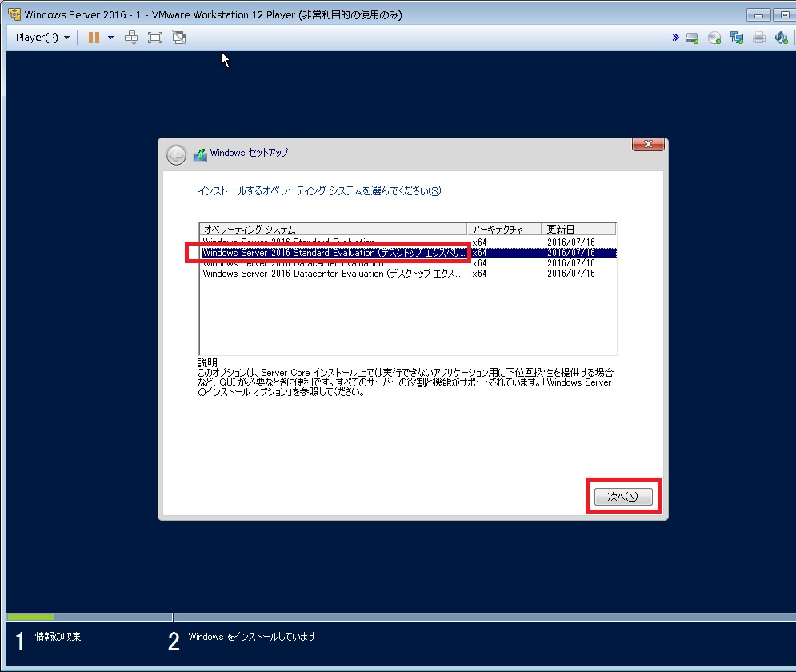Click the hard disk device icon

(x=692, y=38)
